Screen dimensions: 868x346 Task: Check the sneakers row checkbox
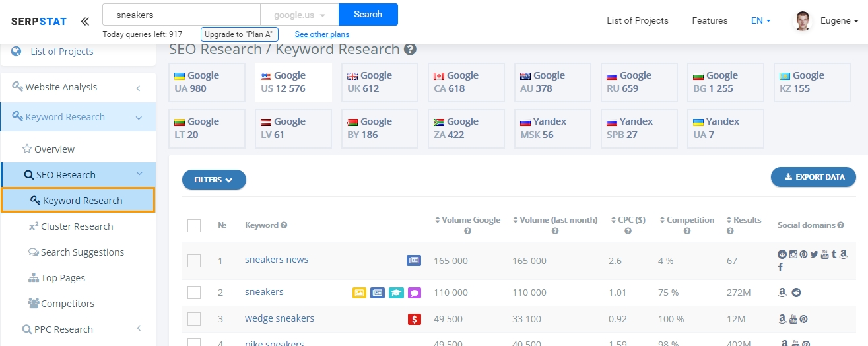tap(194, 293)
